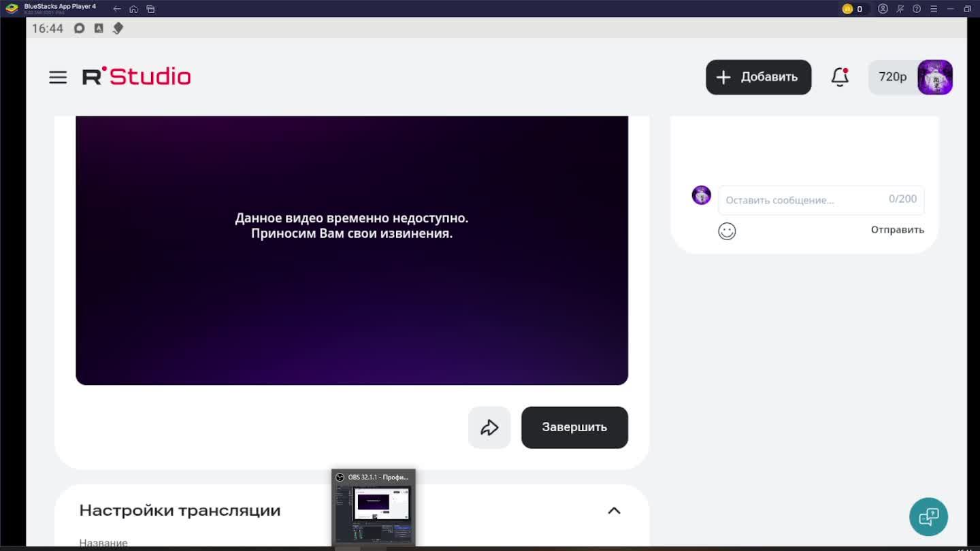Viewport: 980px width, 551px height.
Task: Click the R Studio logo
Action: (x=136, y=76)
